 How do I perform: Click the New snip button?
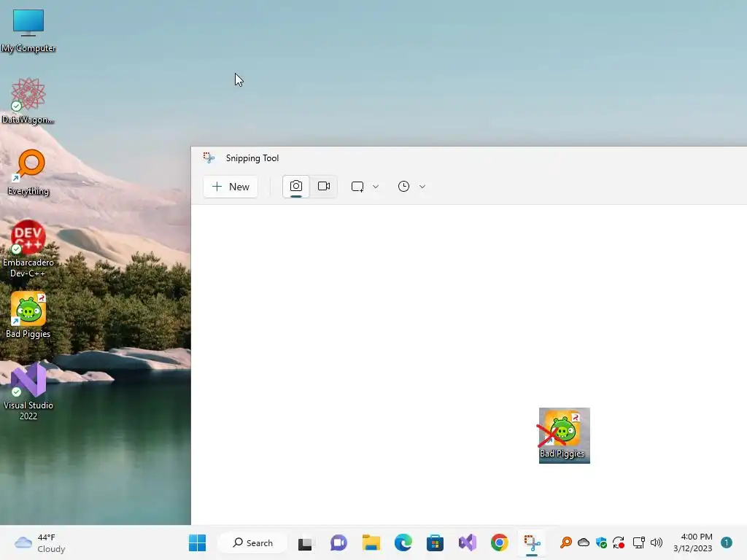point(231,187)
